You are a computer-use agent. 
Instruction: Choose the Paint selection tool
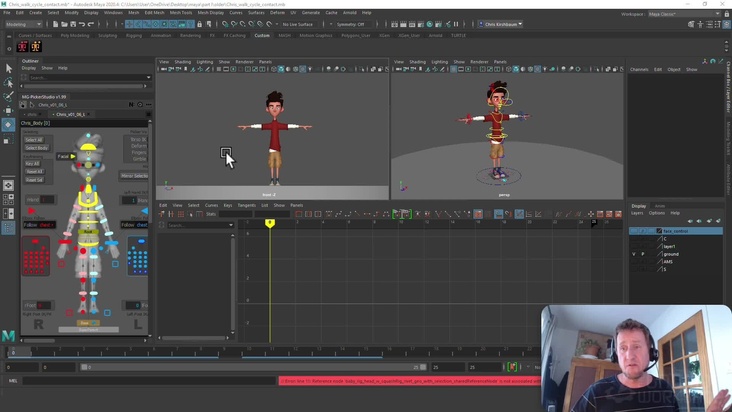9,97
